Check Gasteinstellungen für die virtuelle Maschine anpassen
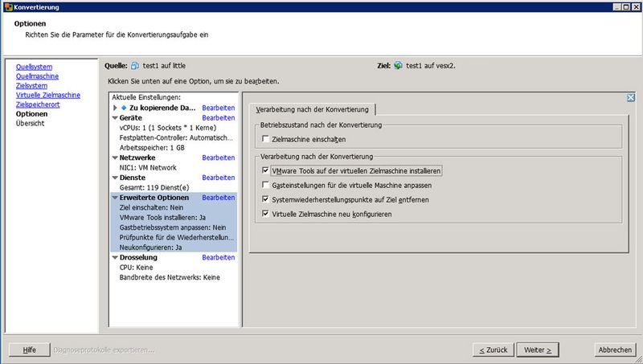 265,185
